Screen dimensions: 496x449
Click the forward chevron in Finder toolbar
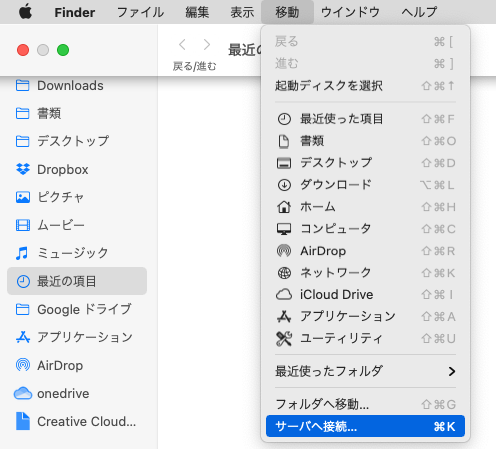pos(207,44)
